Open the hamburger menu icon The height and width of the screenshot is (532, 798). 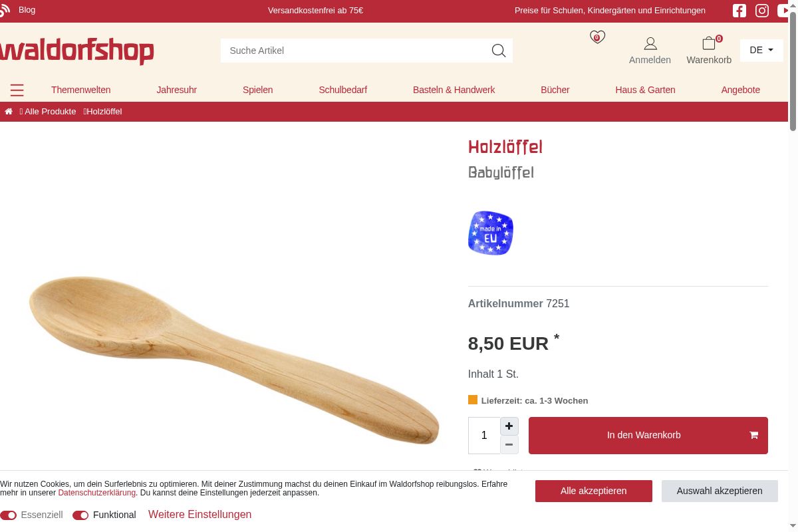click(x=17, y=90)
